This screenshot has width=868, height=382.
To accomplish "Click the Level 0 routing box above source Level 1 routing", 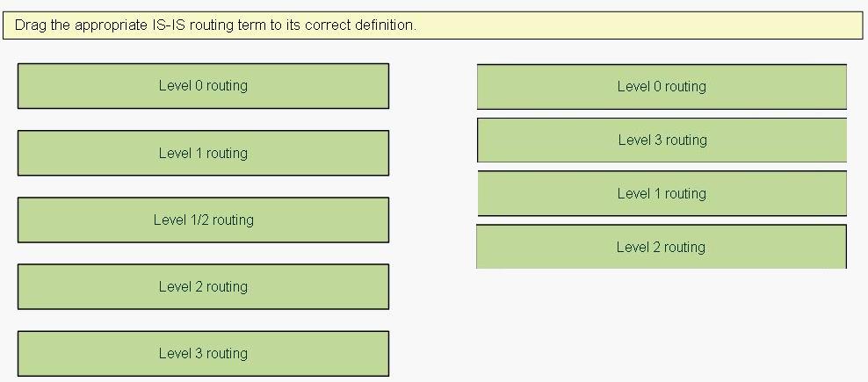I will tap(203, 86).
